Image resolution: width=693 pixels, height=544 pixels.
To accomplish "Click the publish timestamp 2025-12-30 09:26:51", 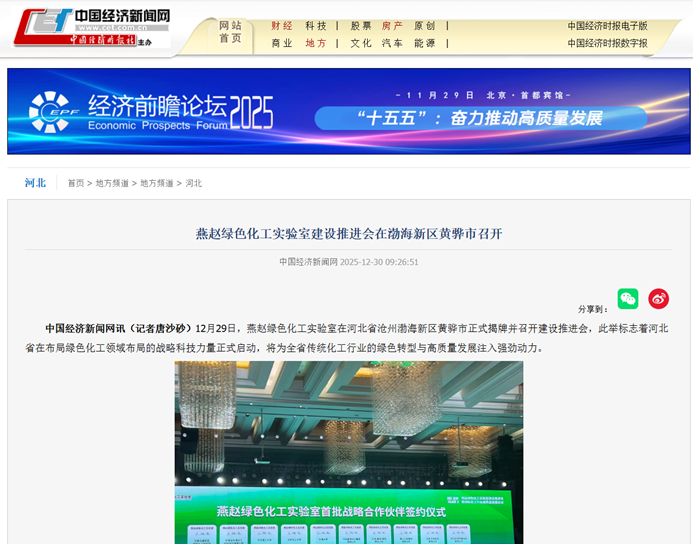I will [x=379, y=262].
